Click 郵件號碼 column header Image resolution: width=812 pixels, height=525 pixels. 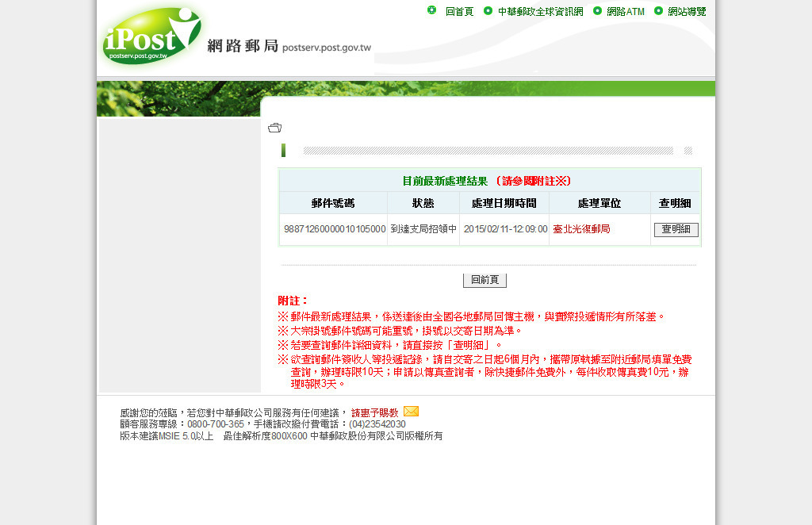333,204
